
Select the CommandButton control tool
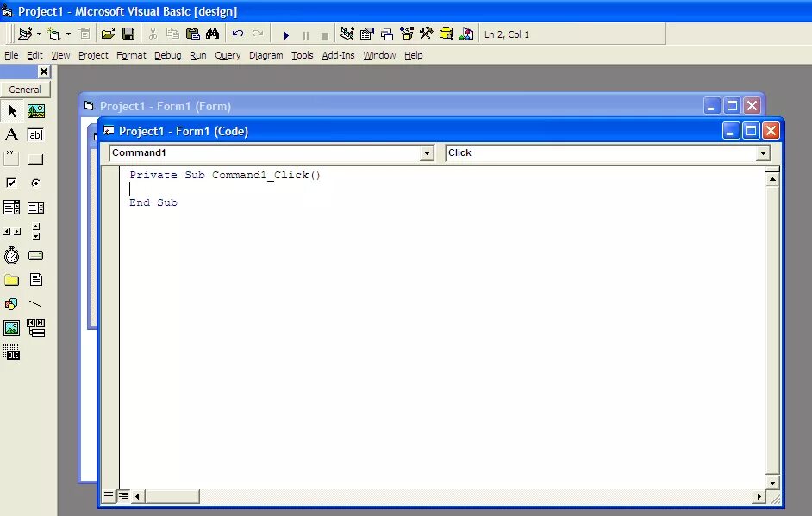tap(35, 159)
